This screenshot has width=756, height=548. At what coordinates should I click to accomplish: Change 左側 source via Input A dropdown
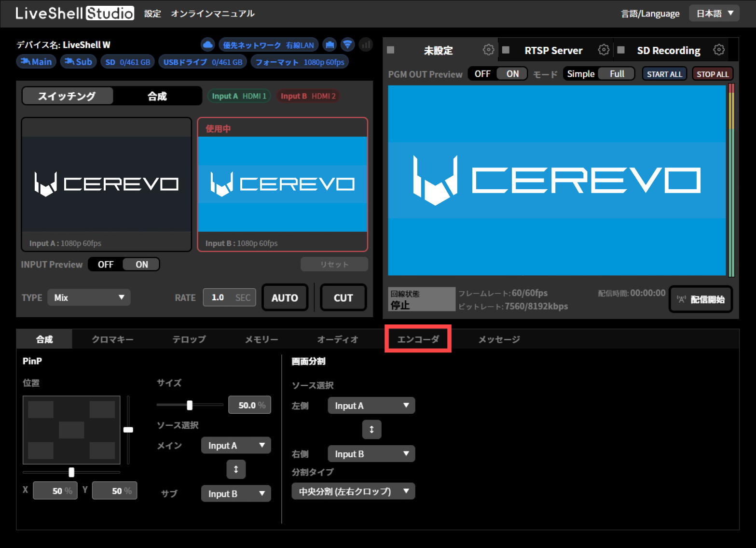point(371,405)
